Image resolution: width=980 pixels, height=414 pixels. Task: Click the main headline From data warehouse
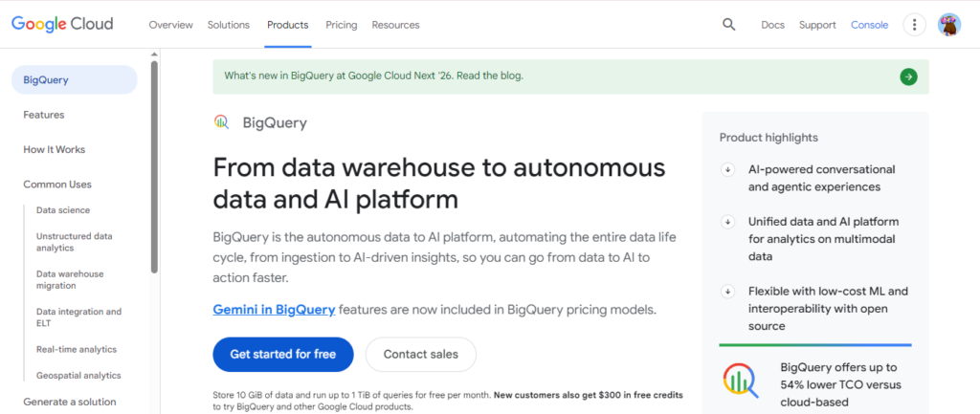click(x=439, y=185)
